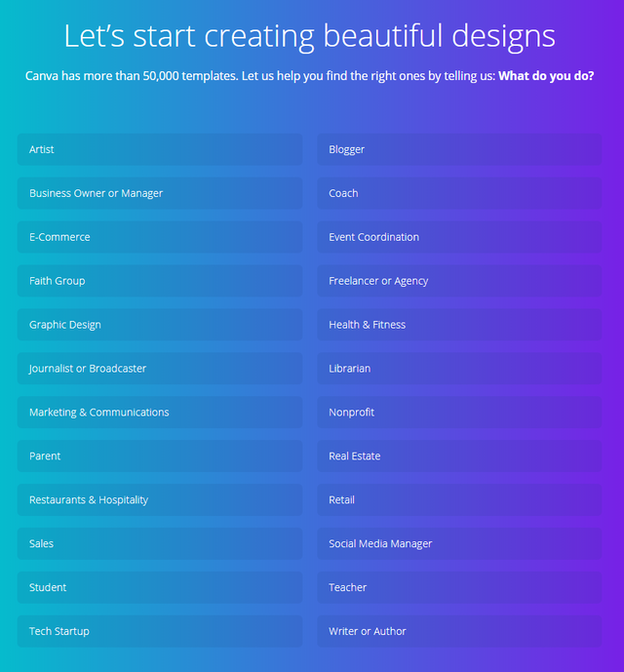Select the Parent option
Image resolution: width=624 pixels, height=672 pixels.
[x=160, y=455]
